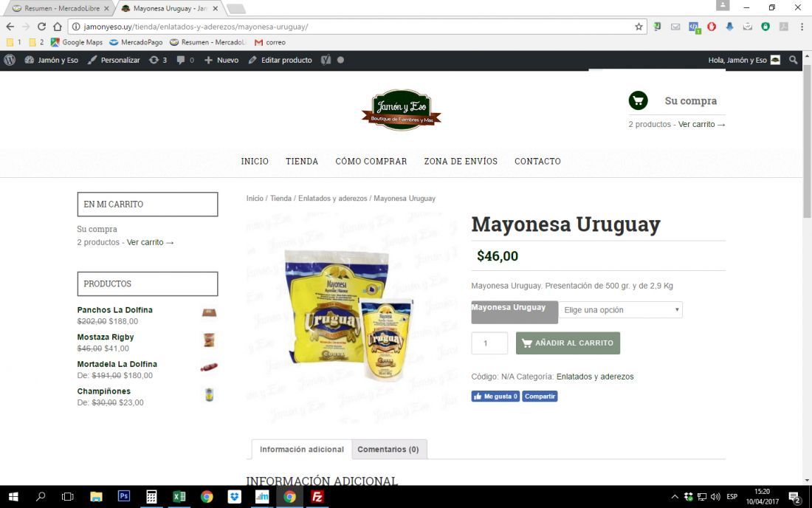Open Mortadela La Dolfina product link
Screen dimensions: 812x508
click(x=117, y=364)
